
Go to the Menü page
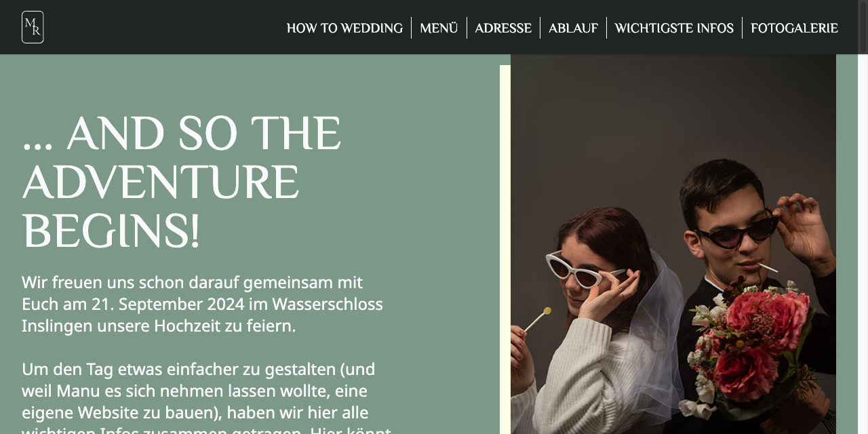pyautogui.click(x=439, y=28)
